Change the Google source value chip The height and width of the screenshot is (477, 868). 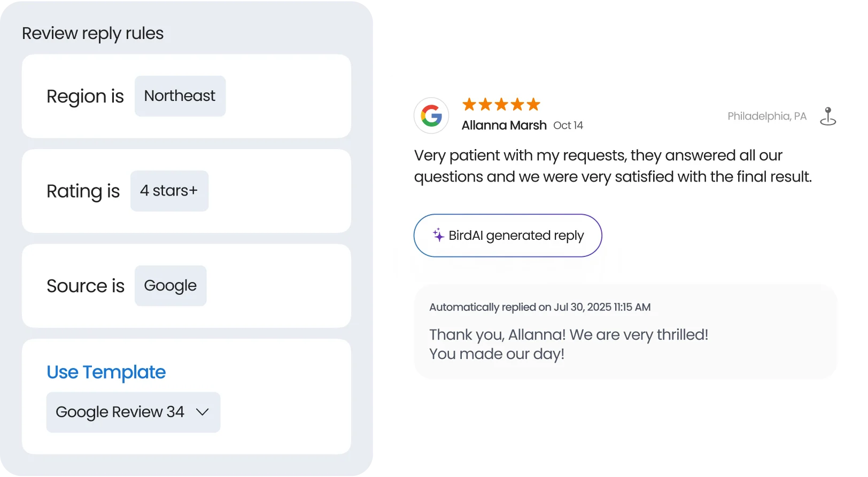tap(170, 286)
